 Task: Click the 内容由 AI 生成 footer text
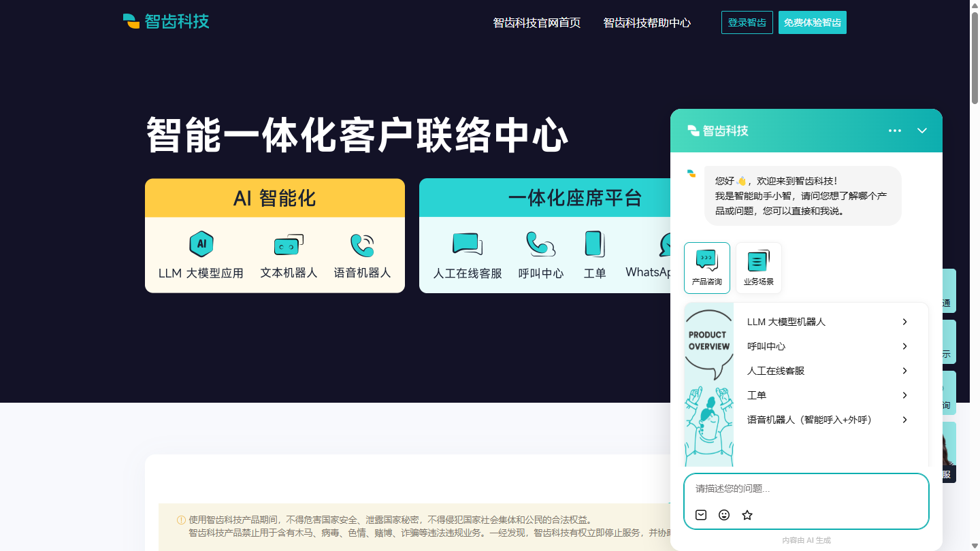pos(806,540)
